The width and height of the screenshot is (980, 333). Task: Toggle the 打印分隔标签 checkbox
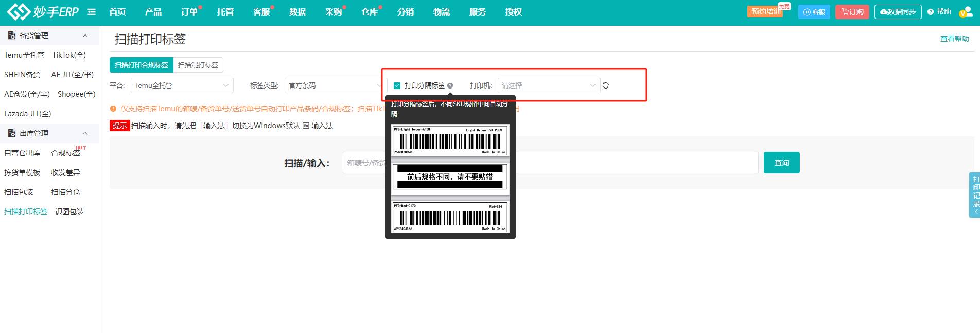coord(397,85)
